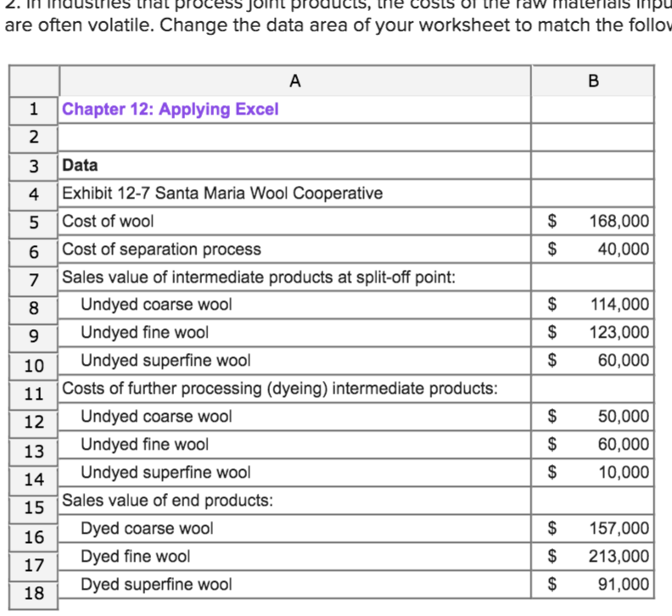Click "Undyed superfine wool" in row 10
Viewport: 672px width, 616px height.
click(295, 361)
